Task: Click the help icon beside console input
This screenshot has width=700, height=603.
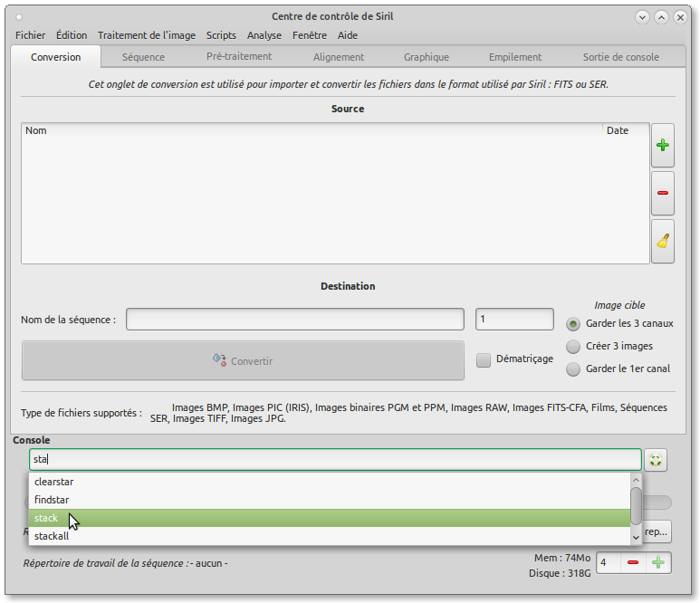Action: (x=657, y=460)
